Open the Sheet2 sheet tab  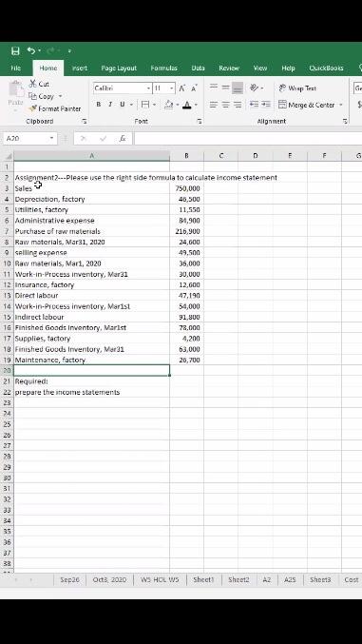click(238, 579)
